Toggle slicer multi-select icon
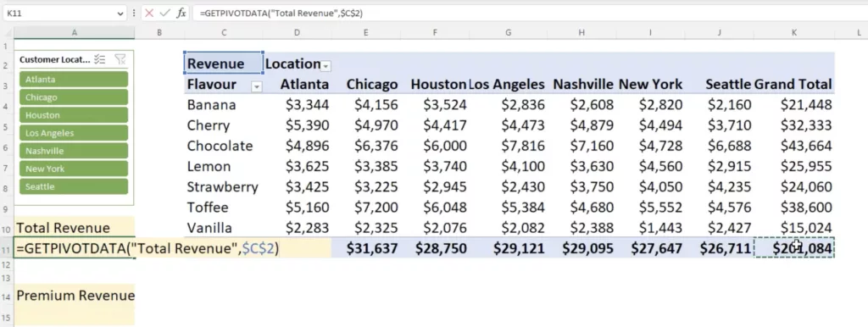868x327 pixels. pyautogui.click(x=100, y=59)
